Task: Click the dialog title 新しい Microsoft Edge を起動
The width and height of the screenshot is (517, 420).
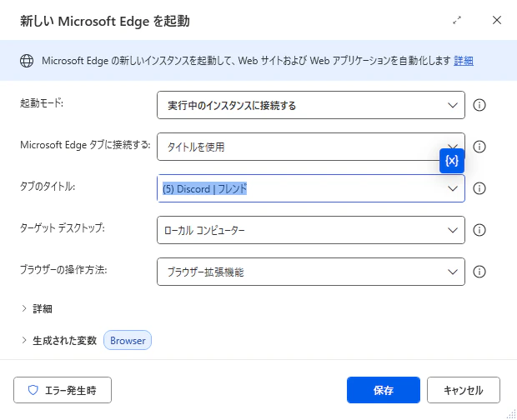Action: point(105,21)
